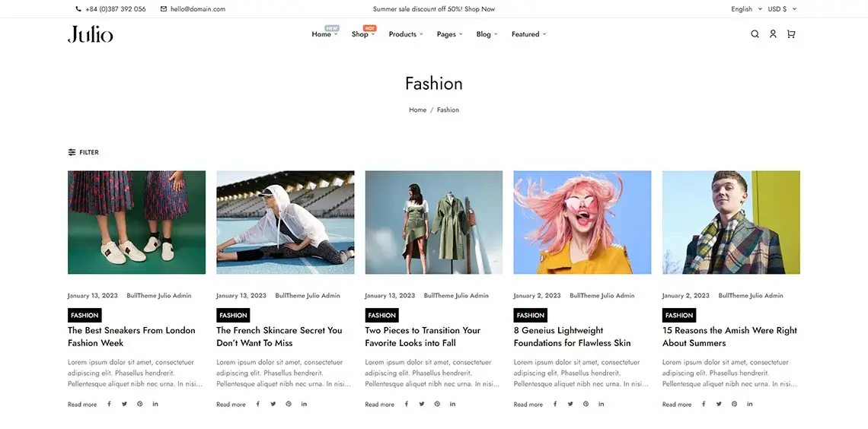Click Shop Now promo link
Screen dimensions: 868x429
[x=480, y=9]
